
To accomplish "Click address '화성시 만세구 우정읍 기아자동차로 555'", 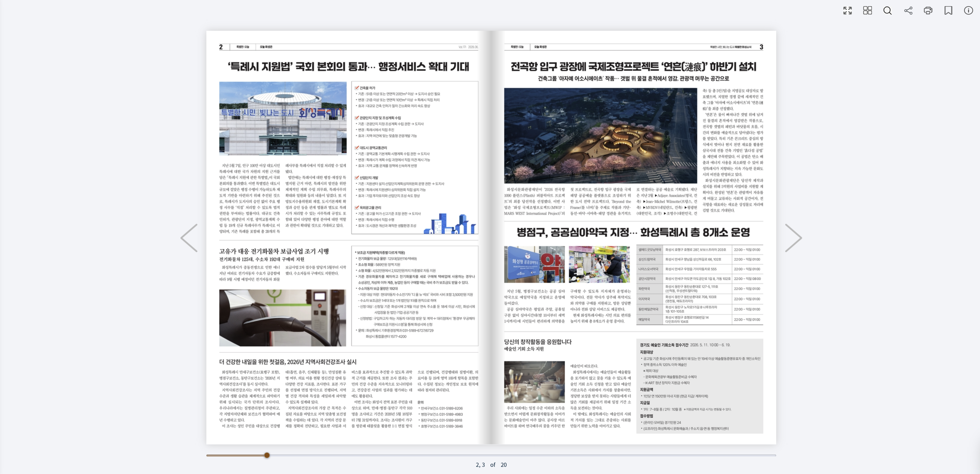I will [x=690, y=269].
